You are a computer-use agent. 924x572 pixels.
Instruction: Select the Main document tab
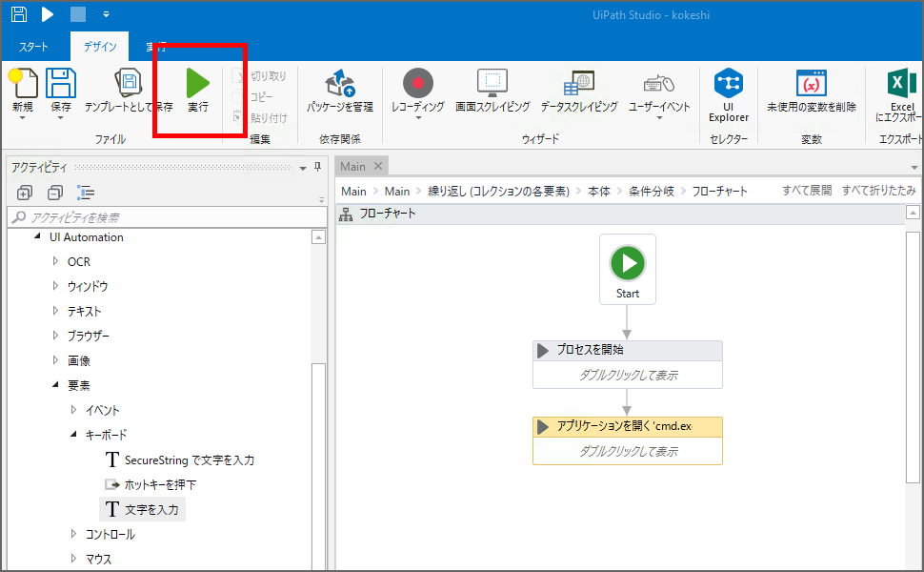(x=352, y=165)
